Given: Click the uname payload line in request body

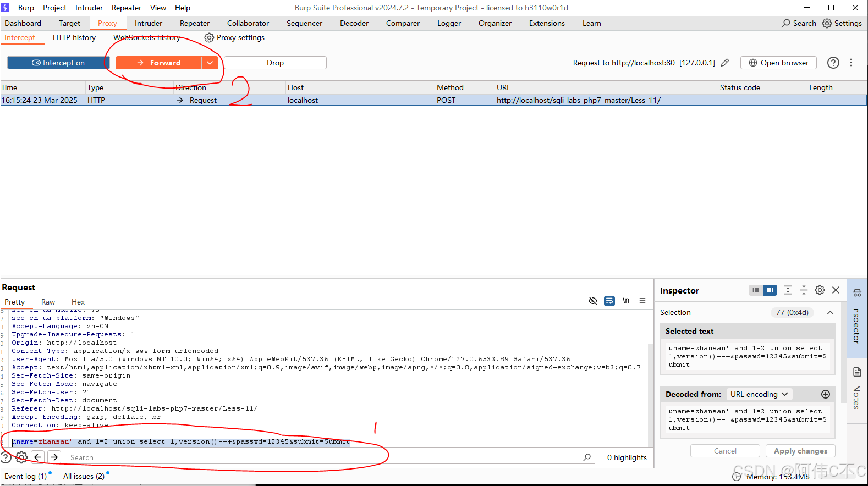Looking at the screenshot, I should [x=181, y=441].
